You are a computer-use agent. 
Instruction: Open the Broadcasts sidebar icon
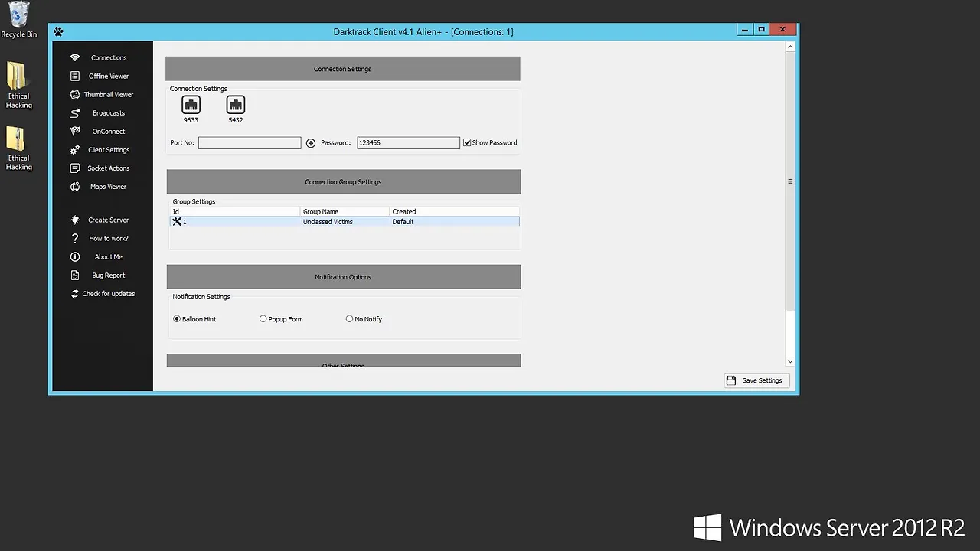[75, 112]
